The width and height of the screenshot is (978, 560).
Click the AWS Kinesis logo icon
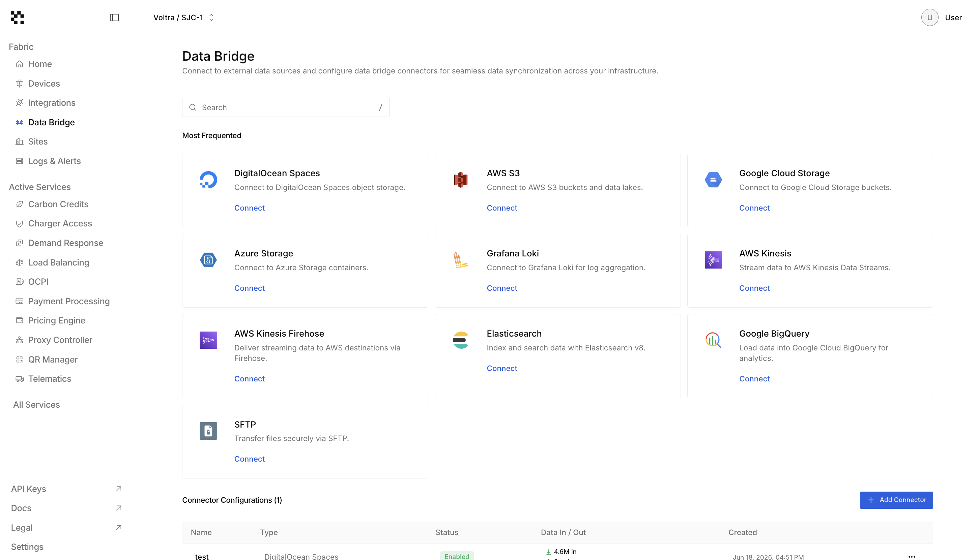713,260
